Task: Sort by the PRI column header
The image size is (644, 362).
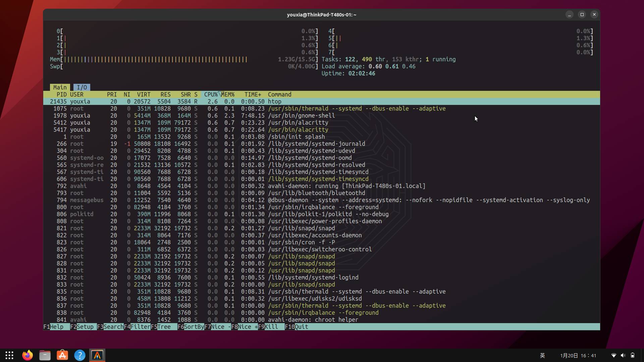Action: 112,95
